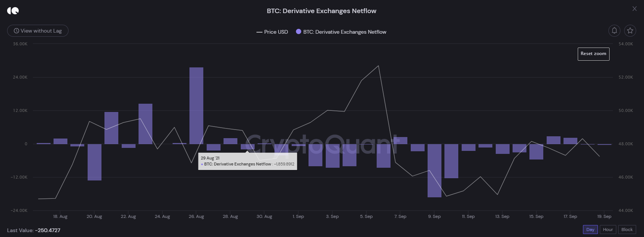
Task: Click the negative netflow bar on 20 Aug
Action: (94, 162)
